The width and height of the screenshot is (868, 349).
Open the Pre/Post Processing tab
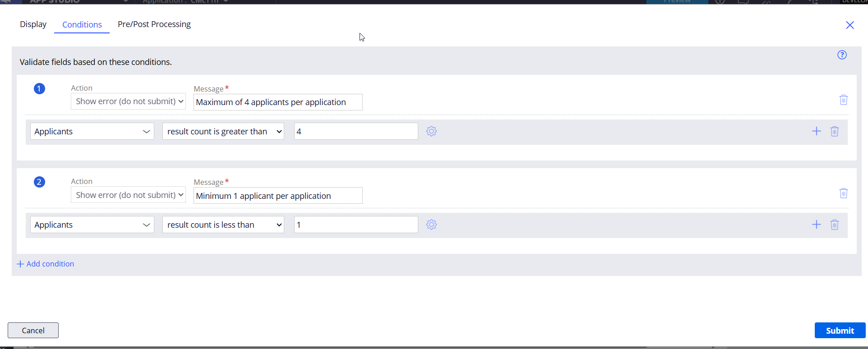[x=154, y=24]
